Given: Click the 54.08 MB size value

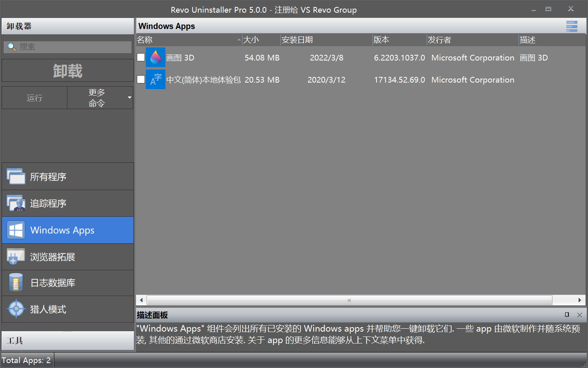Looking at the screenshot, I should 262,58.
